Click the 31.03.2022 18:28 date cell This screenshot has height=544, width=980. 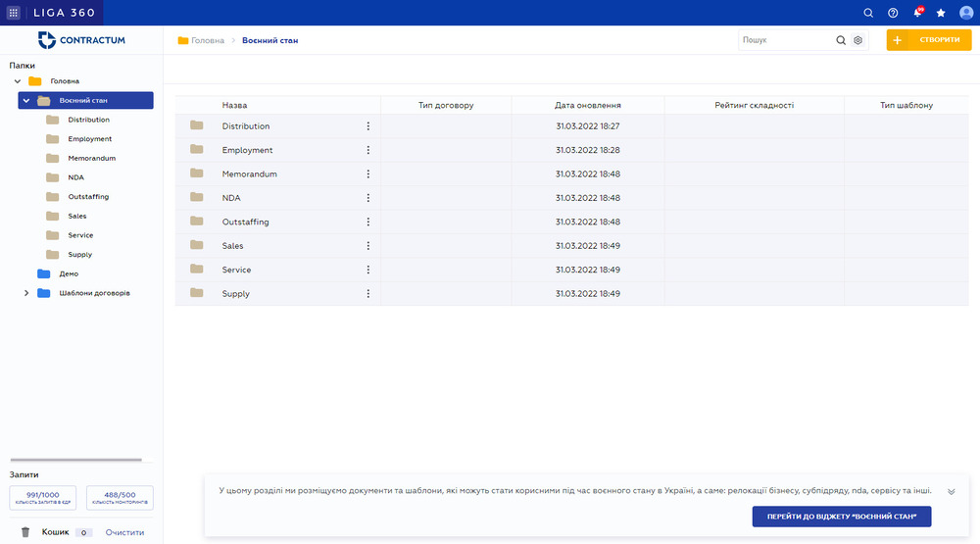coord(587,150)
